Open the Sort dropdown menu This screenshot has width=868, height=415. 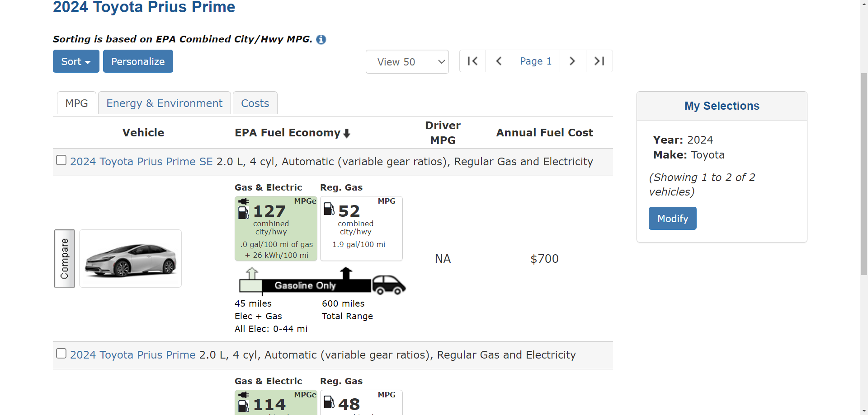[x=76, y=61]
